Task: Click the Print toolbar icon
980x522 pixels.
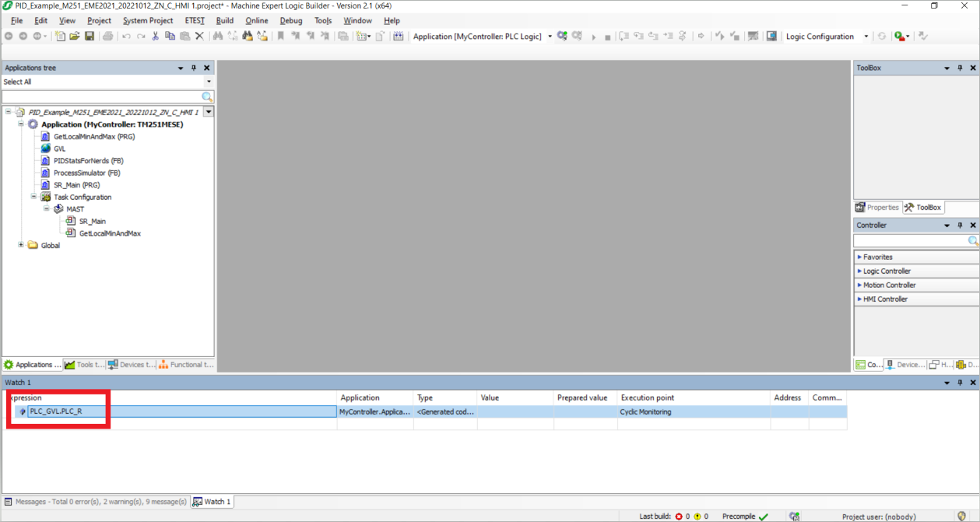Action: [108, 37]
